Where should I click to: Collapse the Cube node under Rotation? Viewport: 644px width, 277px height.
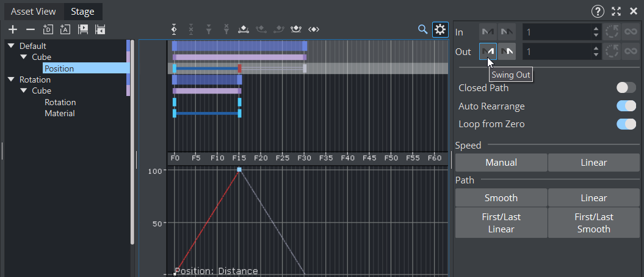pos(24,90)
